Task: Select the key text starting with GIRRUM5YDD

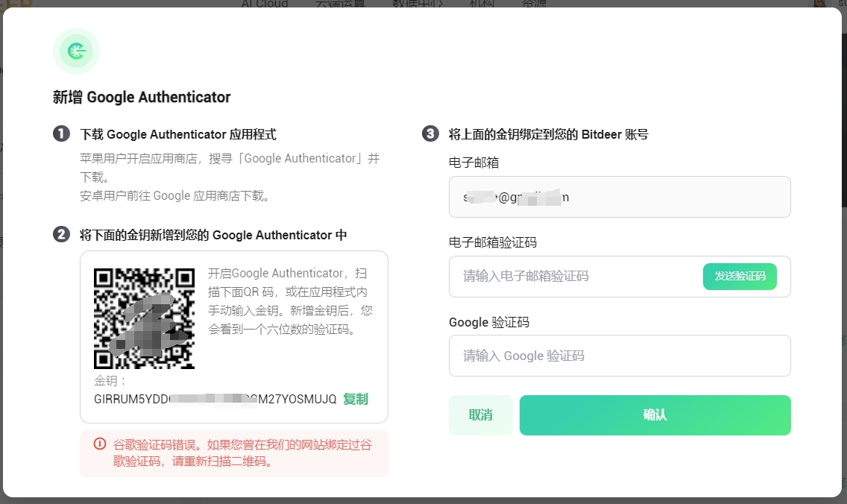Action: [x=215, y=399]
